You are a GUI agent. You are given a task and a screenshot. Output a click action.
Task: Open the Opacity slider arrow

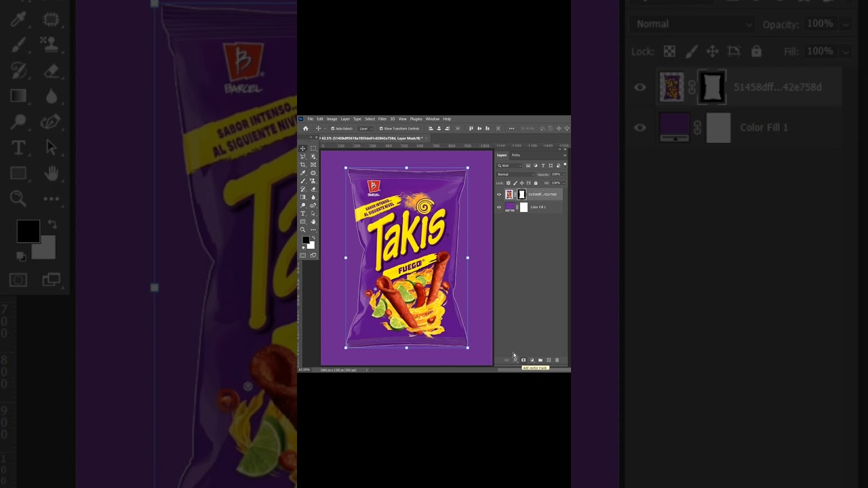pos(564,174)
